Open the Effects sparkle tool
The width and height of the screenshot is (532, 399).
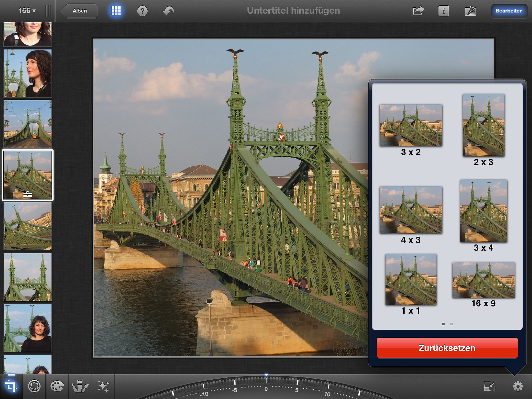[x=103, y=386]
